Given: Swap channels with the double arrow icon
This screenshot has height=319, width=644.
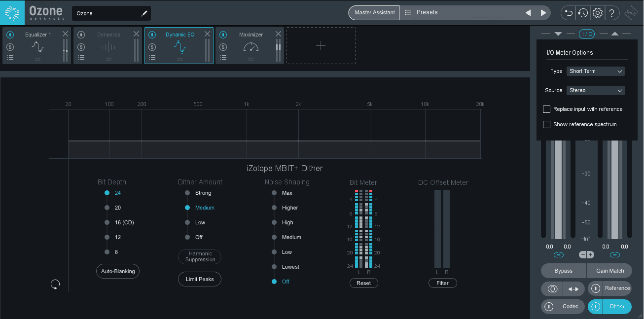Looking at the screenshot, I should pos(573,289).
